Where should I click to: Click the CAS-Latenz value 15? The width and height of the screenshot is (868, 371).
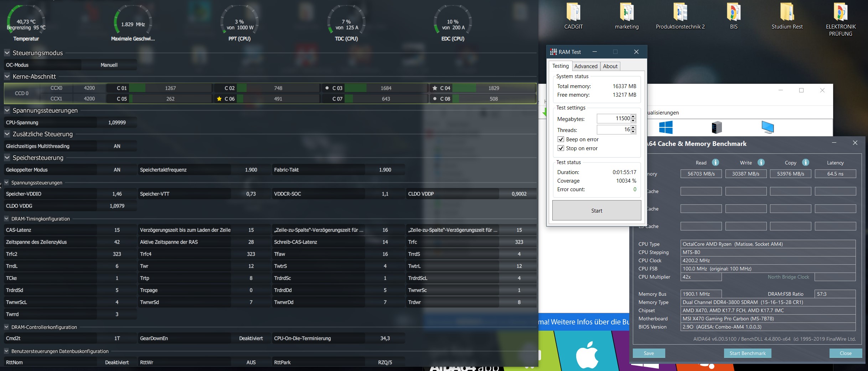[x=117, y=230]
